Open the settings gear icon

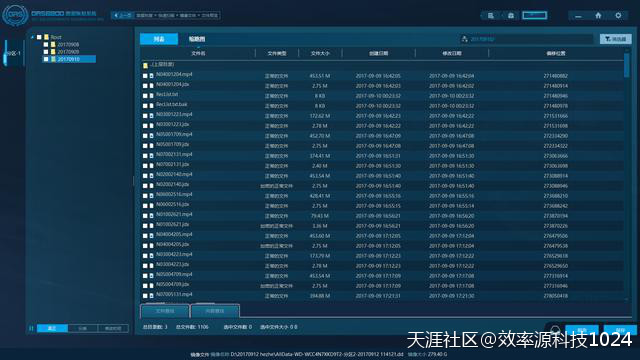[618, 16]
